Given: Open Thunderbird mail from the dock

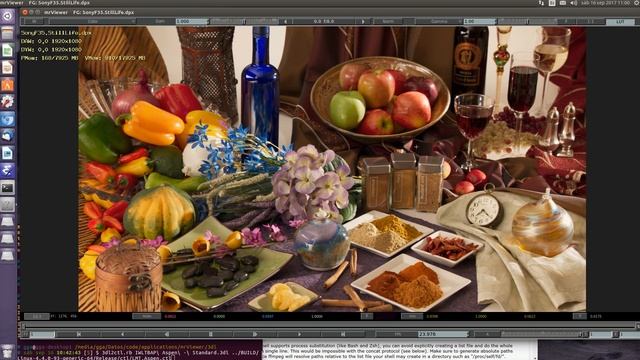Looking at the screenshot, I should point(7,136).
